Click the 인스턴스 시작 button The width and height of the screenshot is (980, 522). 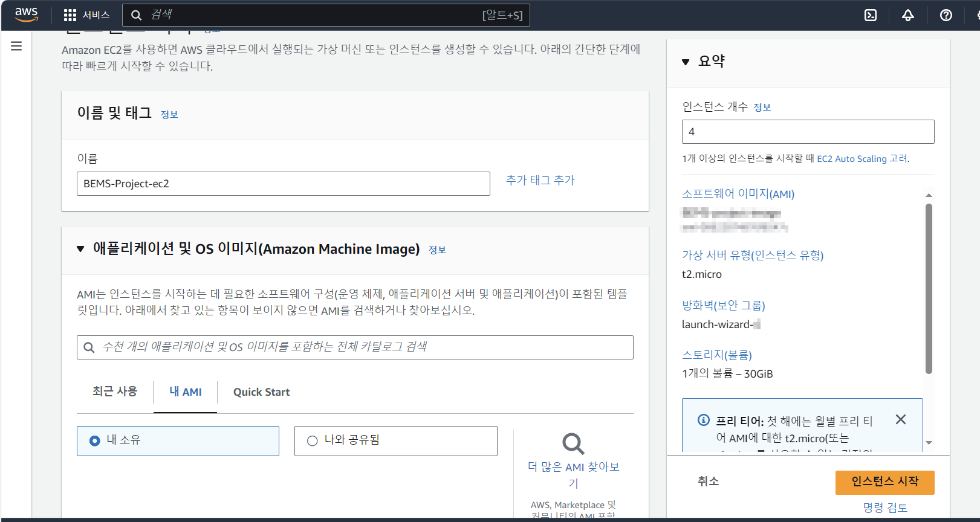pos(884,482)
